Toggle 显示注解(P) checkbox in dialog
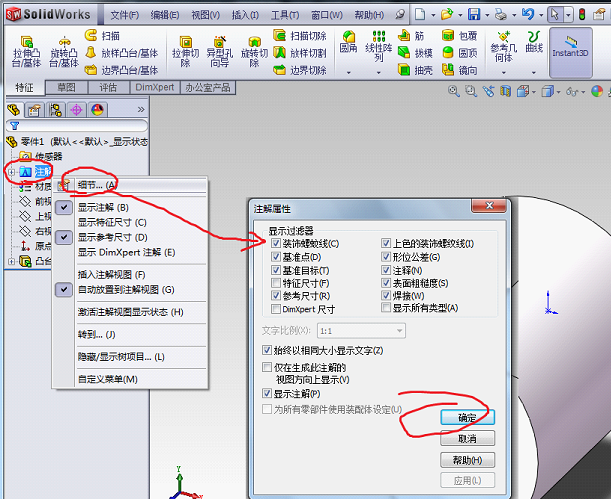This screenshot has width=611, height=500. (x=267, y=393)
